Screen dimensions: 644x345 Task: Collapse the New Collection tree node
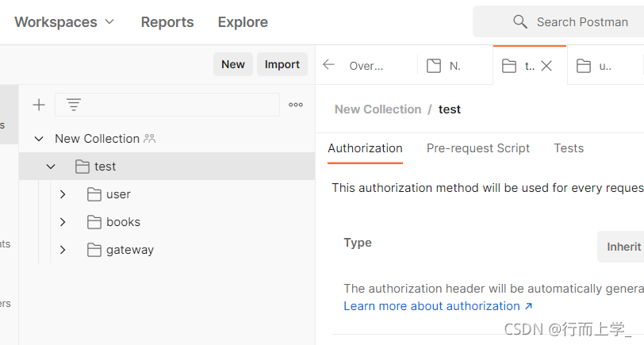[39, 139]
